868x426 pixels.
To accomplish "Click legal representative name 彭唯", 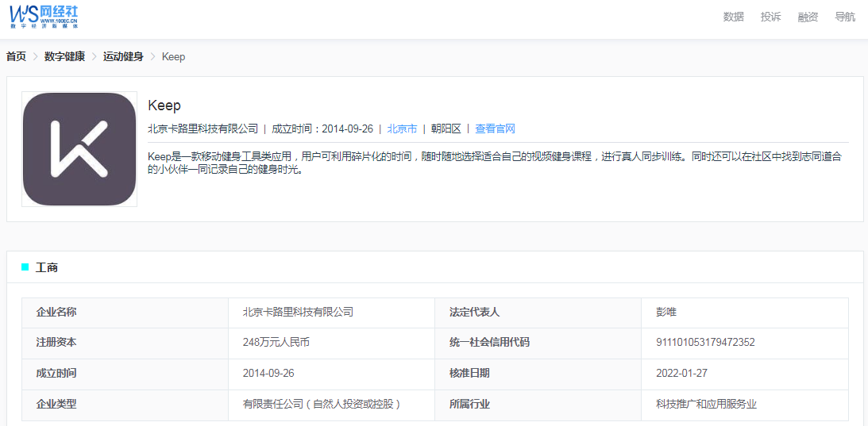I will [666, 313].
